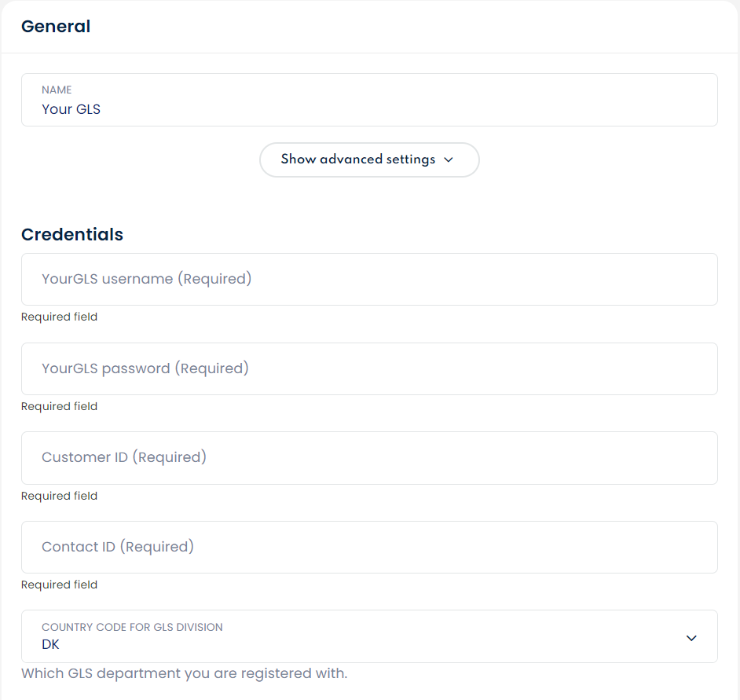Click the chevron beside Show advanced settings
The width and height of the screenshot is (740, 700).
pyautogui.click(x=449, y=159)
